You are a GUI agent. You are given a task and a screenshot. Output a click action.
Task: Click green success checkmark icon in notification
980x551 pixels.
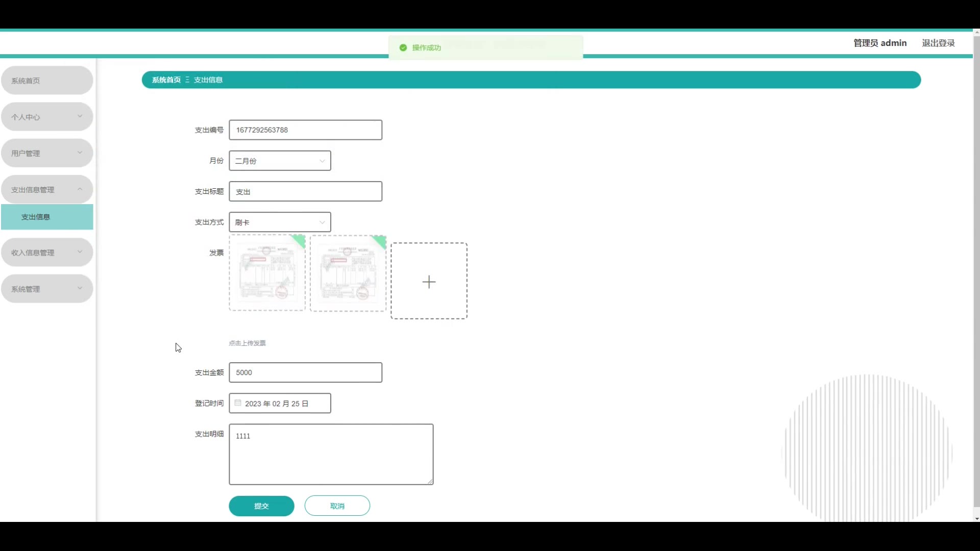point(403,47)
